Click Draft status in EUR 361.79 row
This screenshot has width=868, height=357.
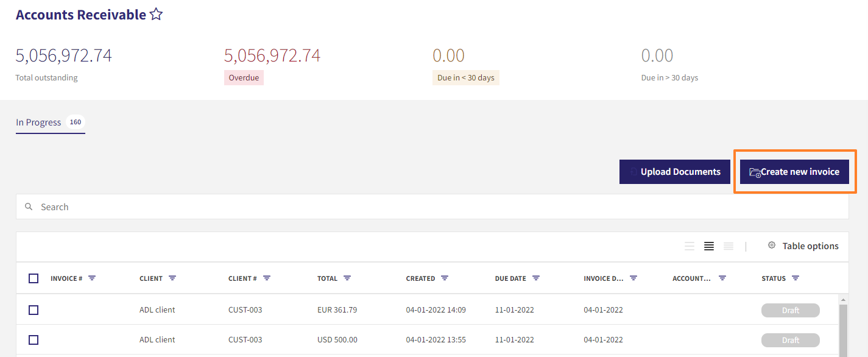point(791,311)
